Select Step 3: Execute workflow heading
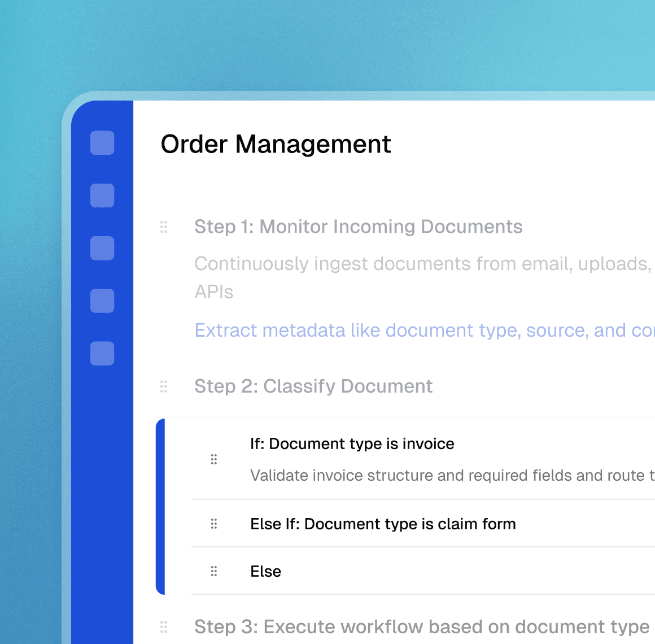Screen dimensions: 655x644 tap(422, 627)
